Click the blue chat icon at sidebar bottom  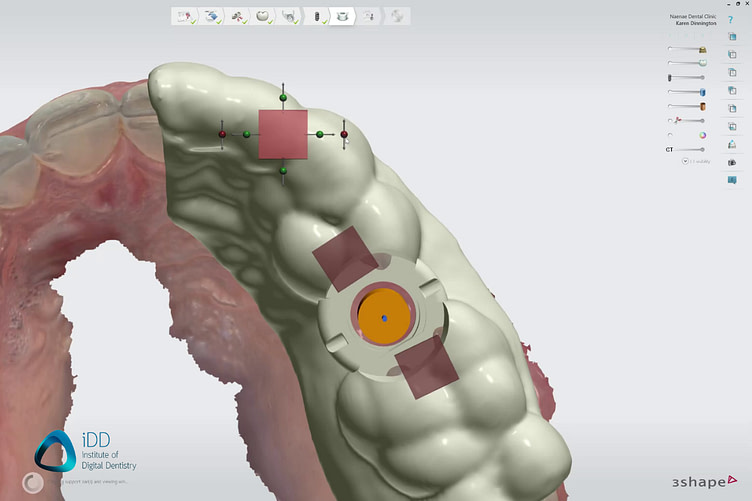tap(732, 180)
